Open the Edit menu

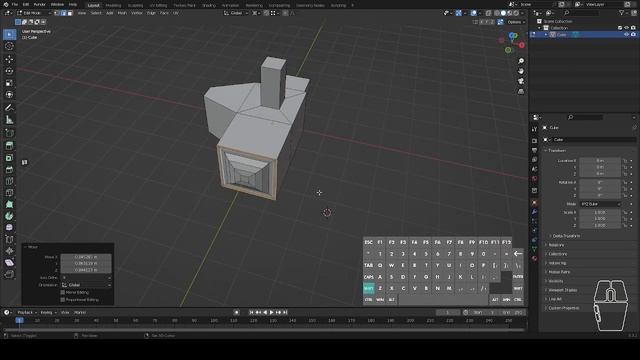(26, 4)
